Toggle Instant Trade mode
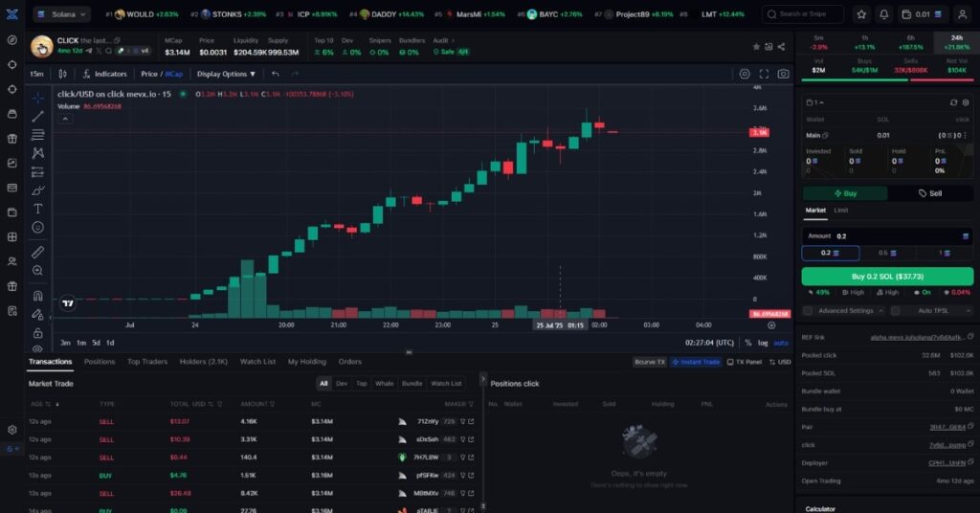The width and height of the screenshot is (980, 513). pyautogui.click(x=696, y=363)
